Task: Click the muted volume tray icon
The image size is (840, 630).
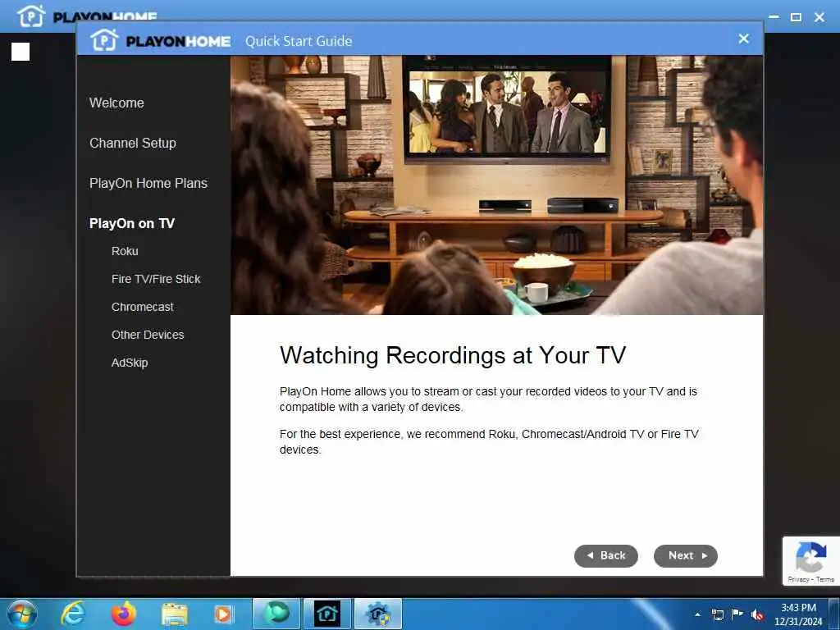Action: click(x=757, y=614)
